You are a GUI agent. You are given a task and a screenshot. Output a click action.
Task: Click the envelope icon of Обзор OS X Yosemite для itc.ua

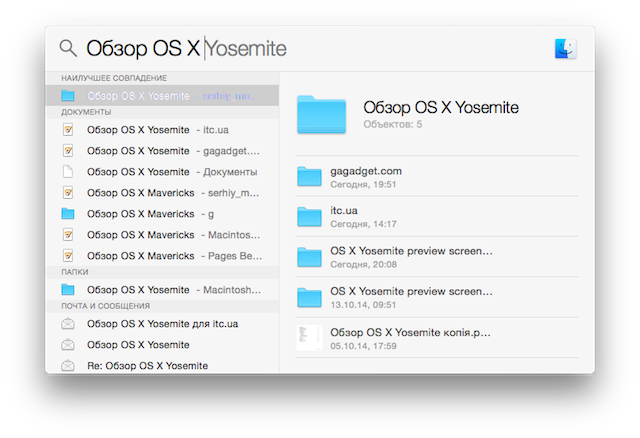point(68,324)
